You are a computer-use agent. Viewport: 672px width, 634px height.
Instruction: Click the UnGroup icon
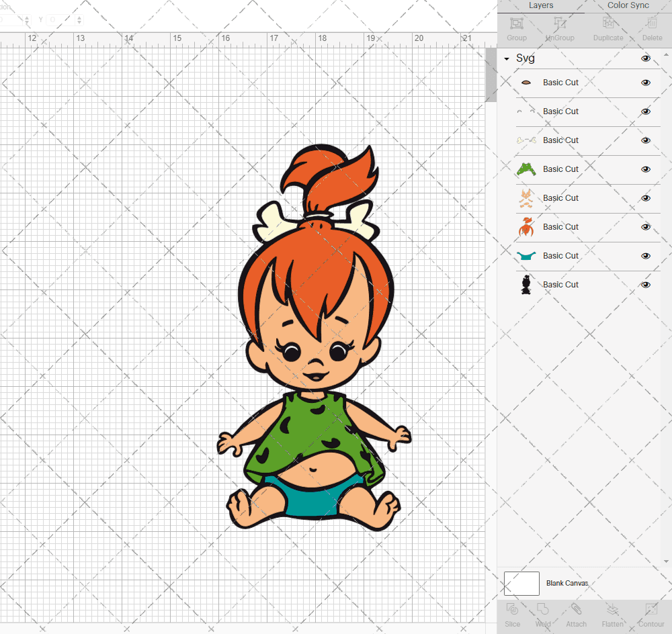coord(560,24)
